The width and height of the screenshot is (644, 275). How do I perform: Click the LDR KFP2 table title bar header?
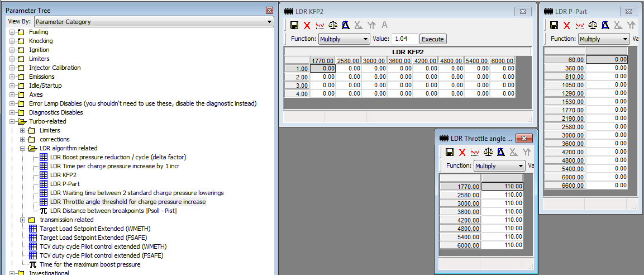point(407,52)
